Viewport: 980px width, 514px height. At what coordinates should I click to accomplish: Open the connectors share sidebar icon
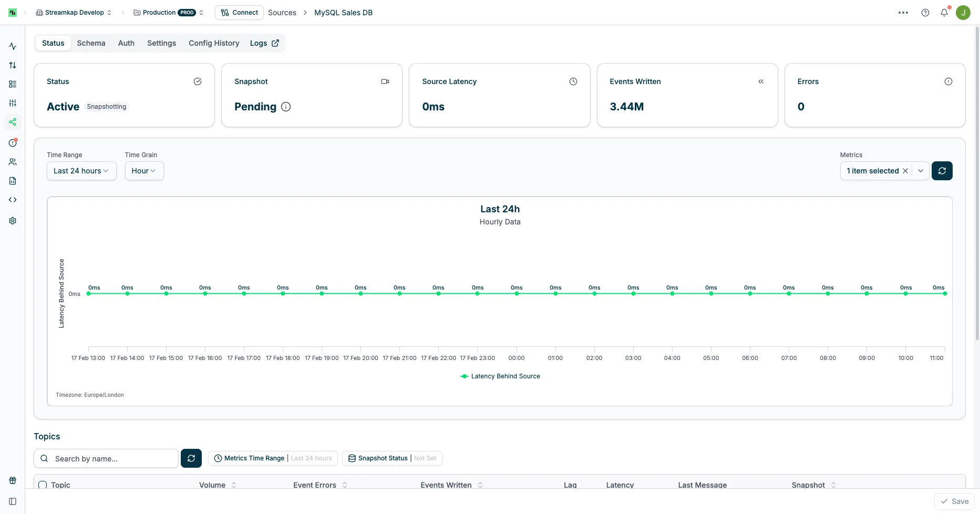pyautogui.click(x=13, y=122)
